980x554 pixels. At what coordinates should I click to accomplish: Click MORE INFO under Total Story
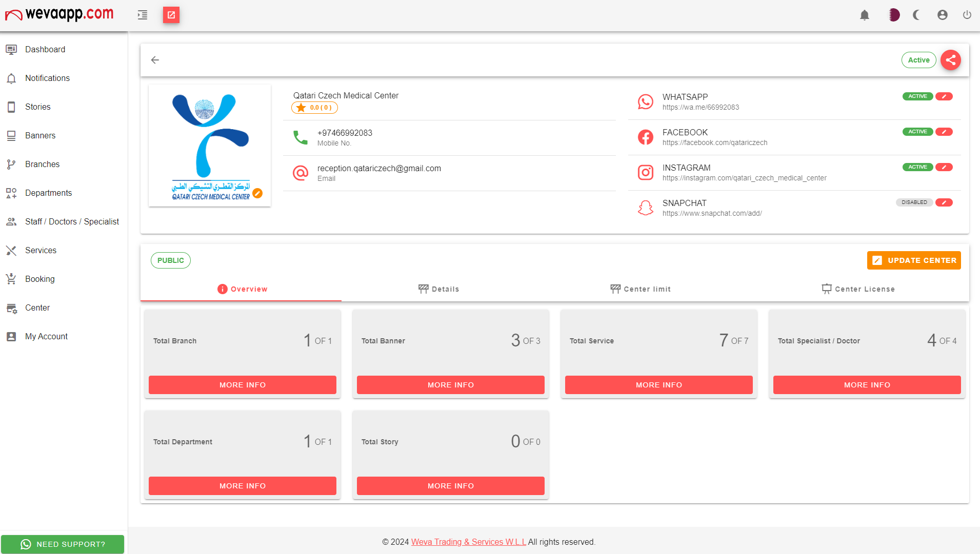click(451, 486)
